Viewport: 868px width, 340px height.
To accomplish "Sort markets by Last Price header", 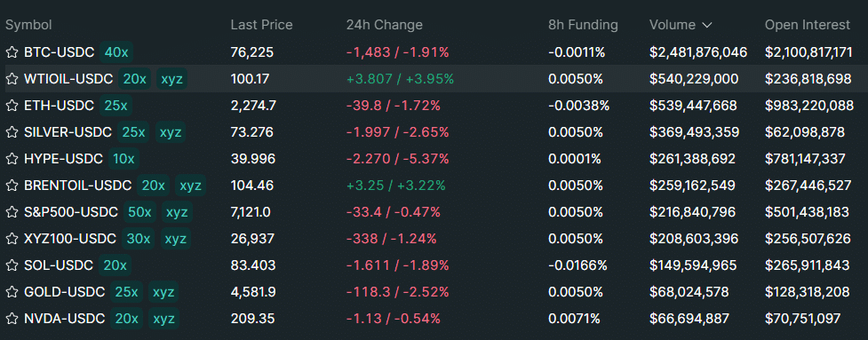I will click(x=261, y=25).
